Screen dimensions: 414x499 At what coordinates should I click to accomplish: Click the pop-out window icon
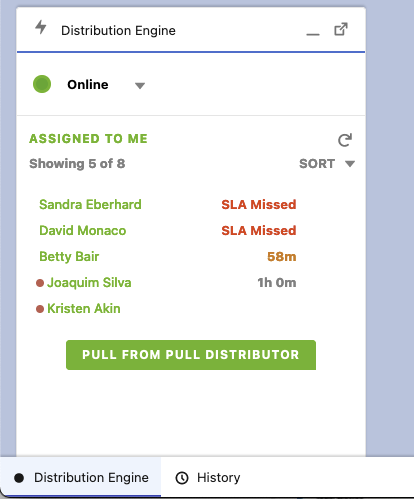pos(341,29)
